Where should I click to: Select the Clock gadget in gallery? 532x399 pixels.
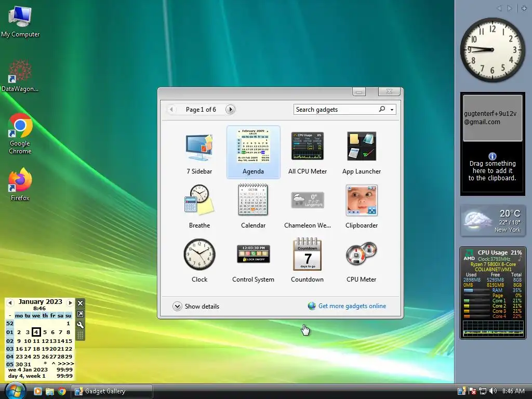point(199,261)
